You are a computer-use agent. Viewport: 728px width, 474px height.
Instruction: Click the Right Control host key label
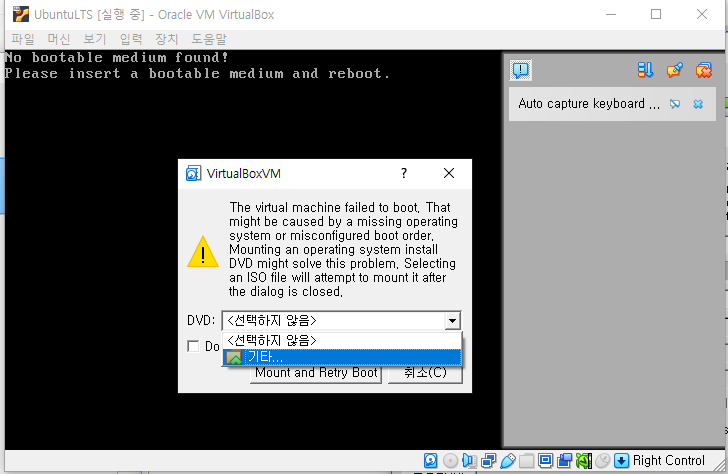[669, 461]
